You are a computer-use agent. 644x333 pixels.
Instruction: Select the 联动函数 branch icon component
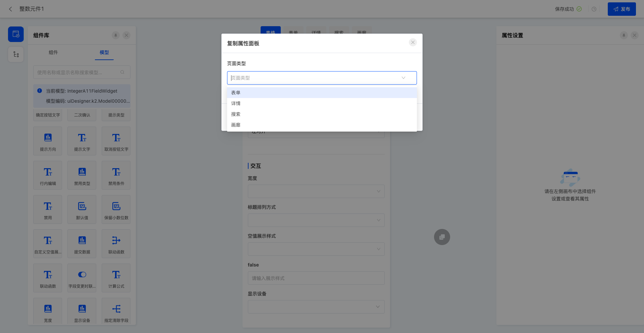116,244
